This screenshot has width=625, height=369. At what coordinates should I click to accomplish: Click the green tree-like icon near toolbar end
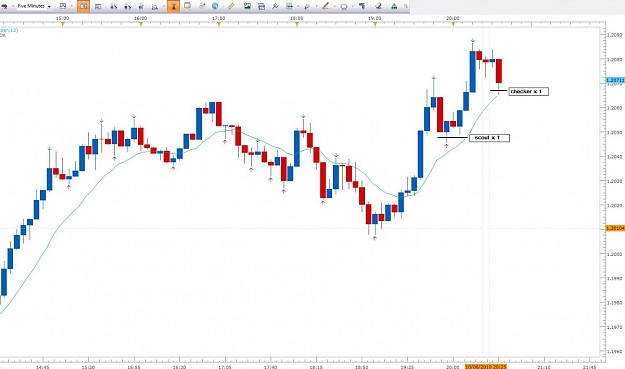[x=394, y=6]
